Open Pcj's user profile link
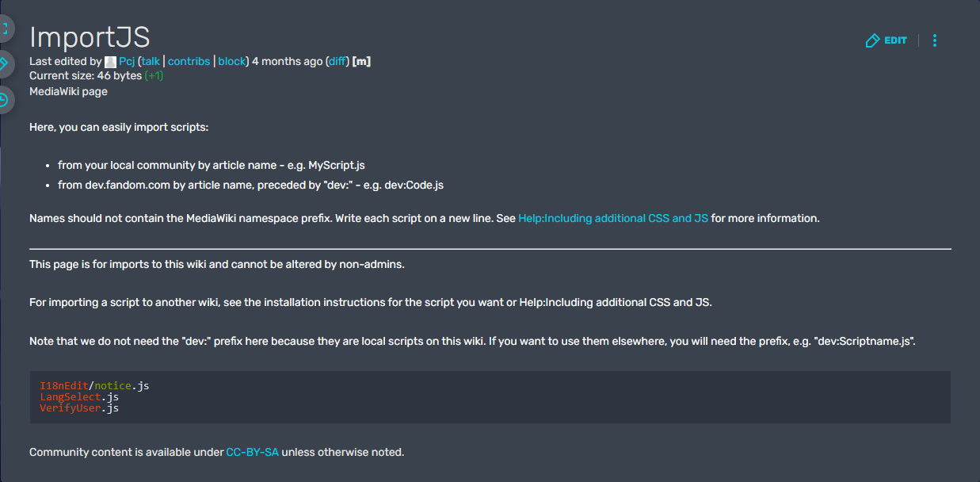This screenshot has width=980, height=482. pyautogui.click(x=127, y=61)
